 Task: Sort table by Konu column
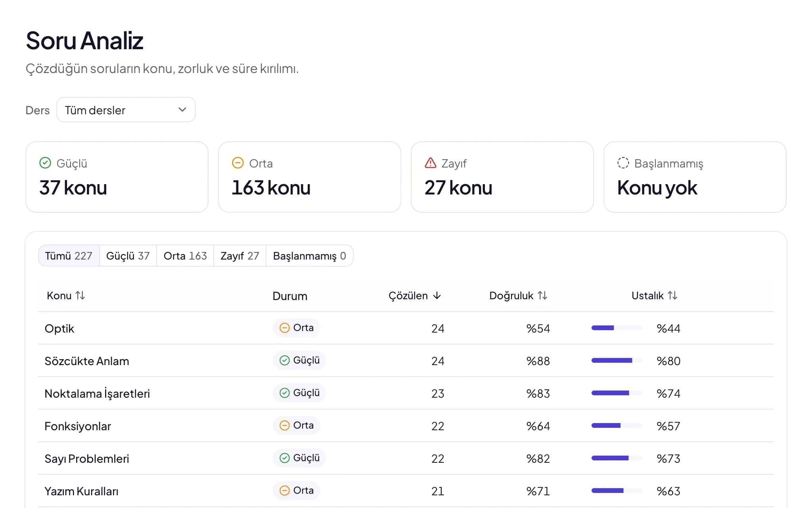pyautogui.click(x=66, y=296)
